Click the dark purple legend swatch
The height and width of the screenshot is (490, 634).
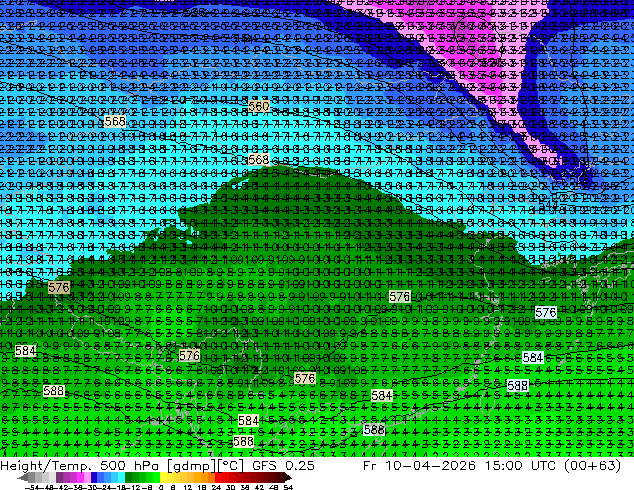click(59, 477)
